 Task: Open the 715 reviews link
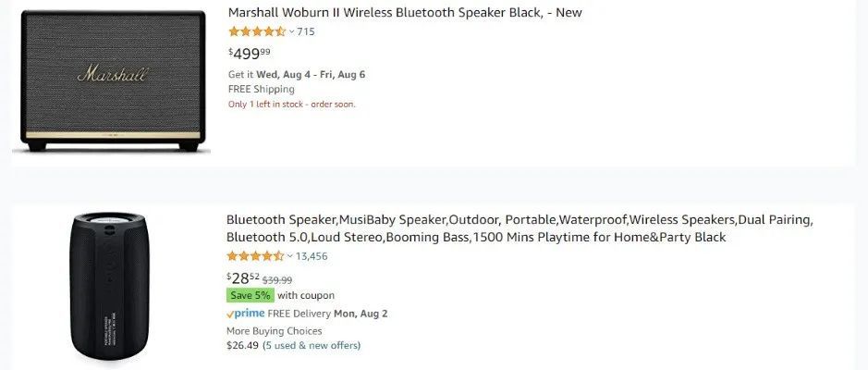point(306,31)
